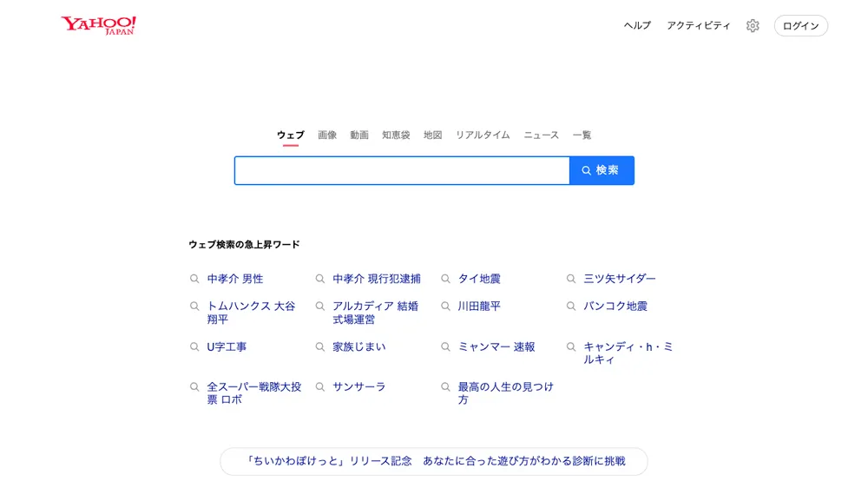Search trending word サンサーラ

tap(359, 387)
